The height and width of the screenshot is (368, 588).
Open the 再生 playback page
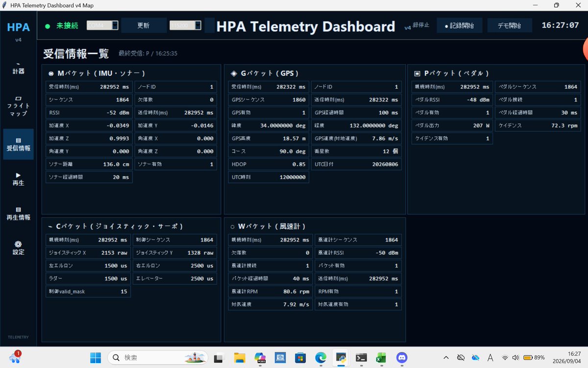(18, 179)
